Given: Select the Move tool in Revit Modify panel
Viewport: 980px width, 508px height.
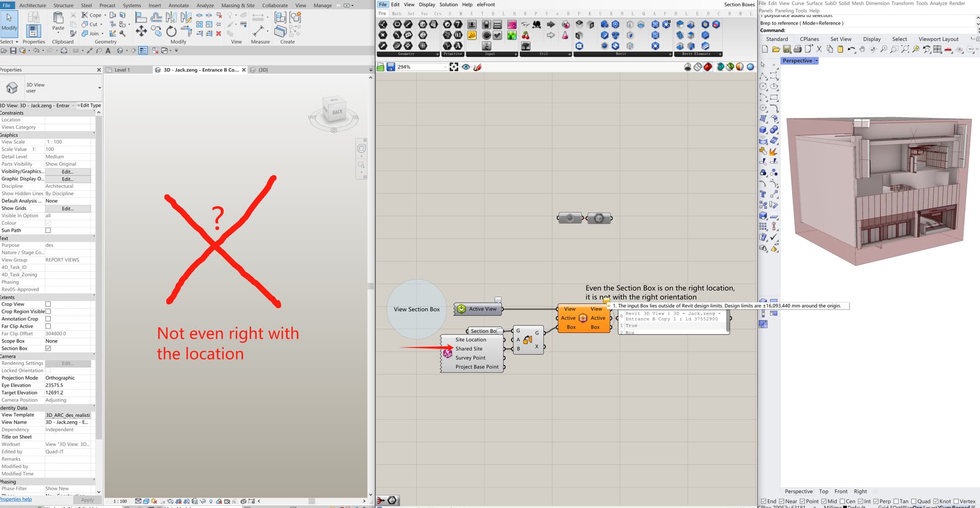Looking at the screenshot, I should (141, 32).
